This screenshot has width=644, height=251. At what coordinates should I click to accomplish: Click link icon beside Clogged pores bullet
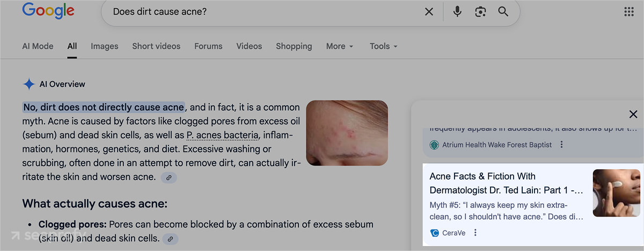click(170, 239)
